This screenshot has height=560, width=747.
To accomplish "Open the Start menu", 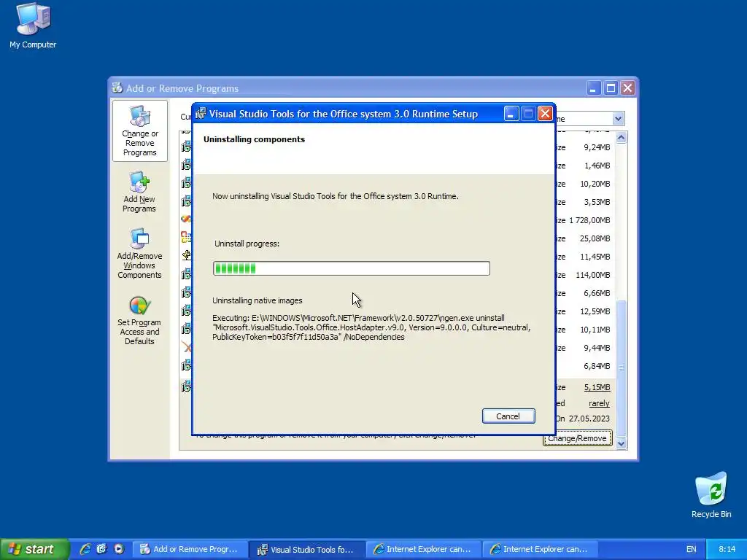I will coord(35,549).
